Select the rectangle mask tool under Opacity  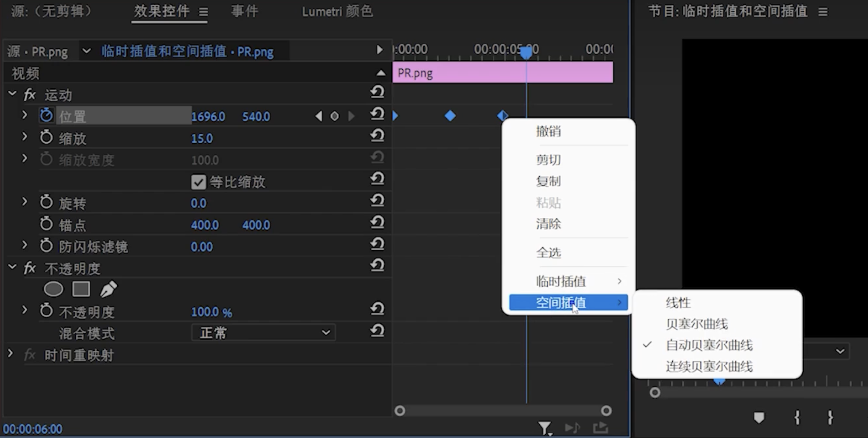81,290
